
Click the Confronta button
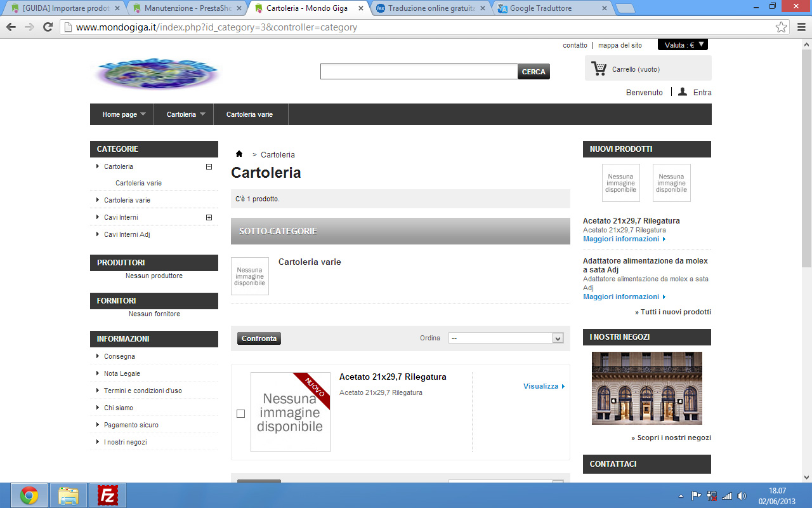coord(259,338)
